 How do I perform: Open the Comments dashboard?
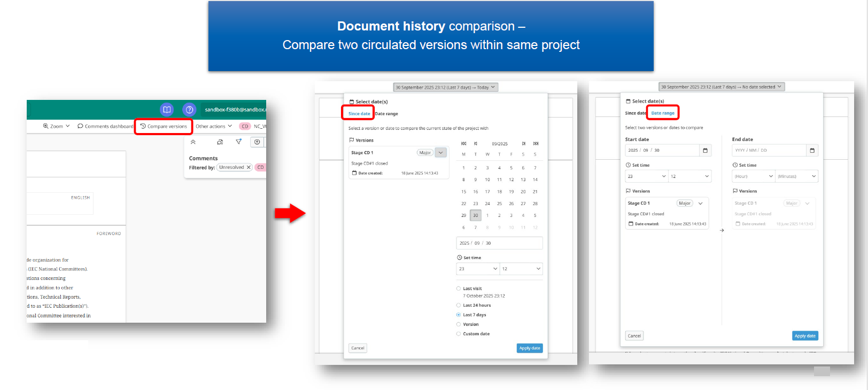coord(105,127)
